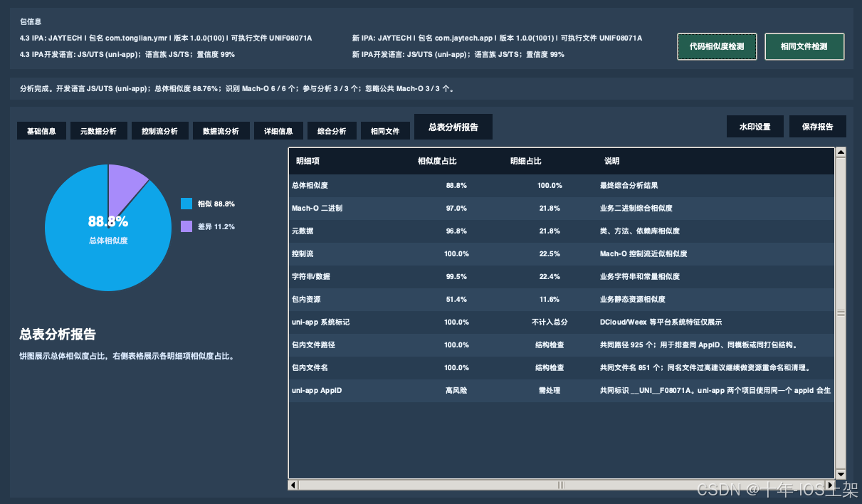Screen dimensions: 862x504
Task: Click the 业务静态资源相似度 description
Action: pyautogui.click(x=633, y=299)
